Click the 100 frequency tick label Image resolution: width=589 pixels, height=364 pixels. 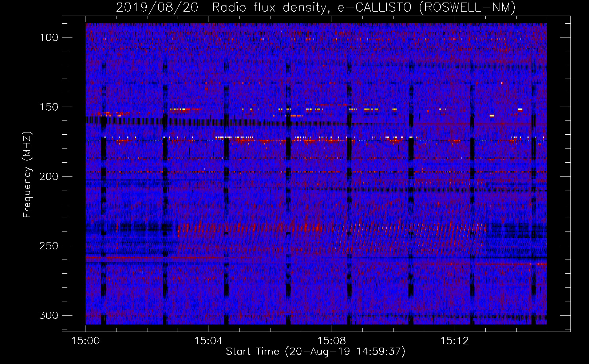49,37
